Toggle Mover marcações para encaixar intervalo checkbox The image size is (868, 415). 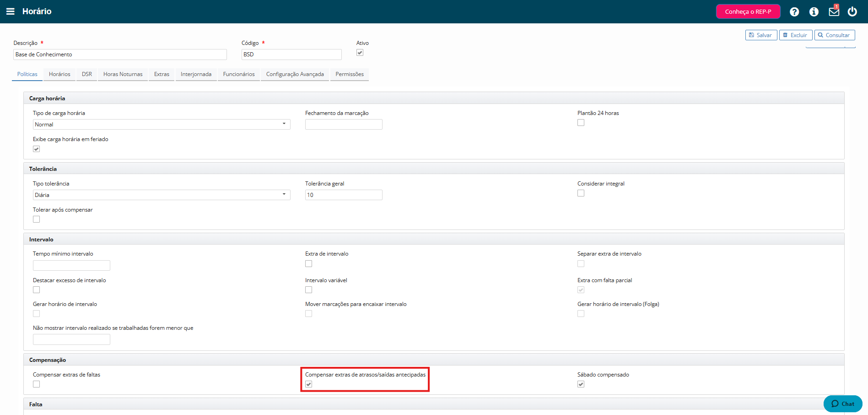pyautogui.click(x=309, y=314)
